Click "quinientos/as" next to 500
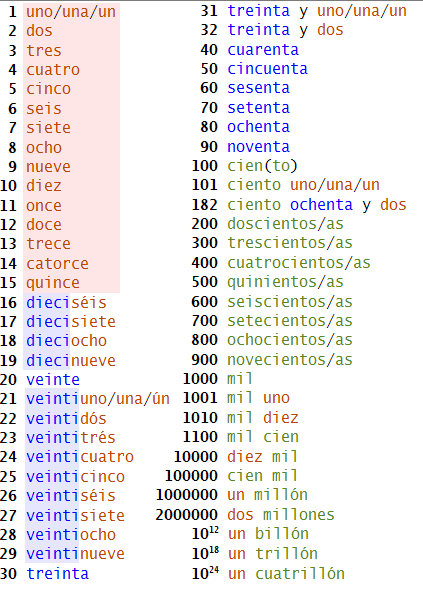423x589 pixels. tap(286, 282)
